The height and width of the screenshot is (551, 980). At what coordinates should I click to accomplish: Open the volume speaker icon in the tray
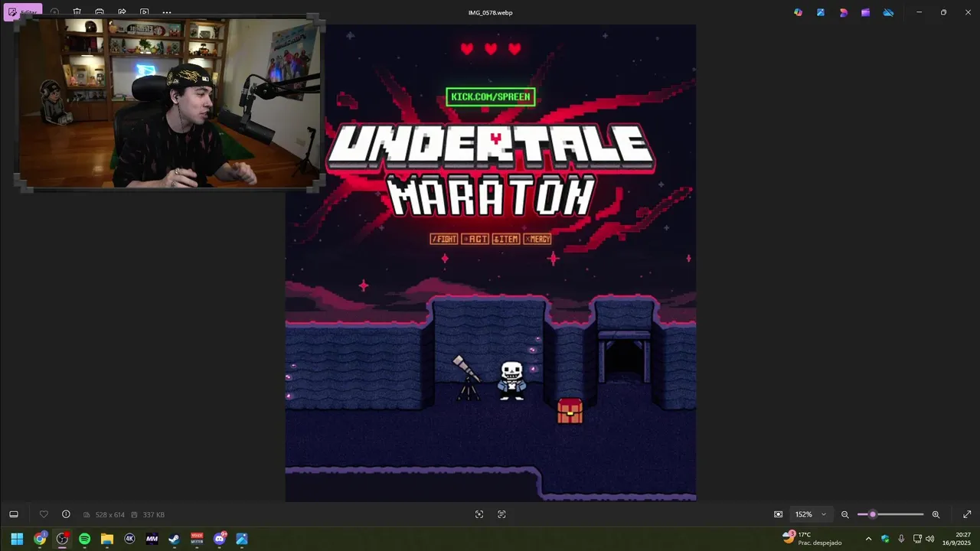click(x=930, y=539)
